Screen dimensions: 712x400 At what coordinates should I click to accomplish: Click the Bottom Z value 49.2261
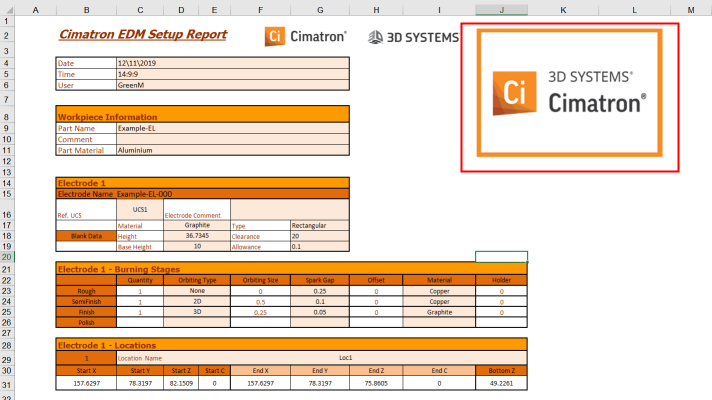point(501,383)
